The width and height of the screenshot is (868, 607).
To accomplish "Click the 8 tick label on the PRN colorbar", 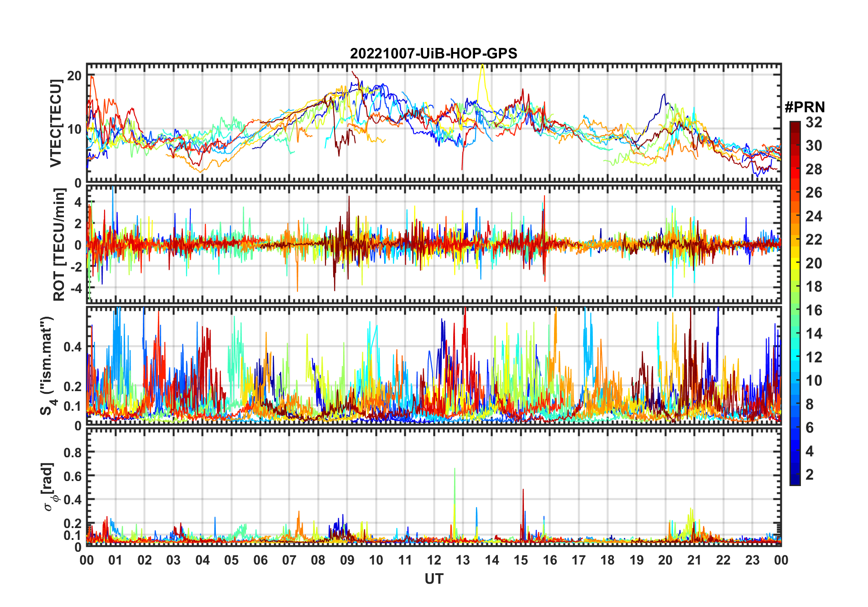I will tap(810, 404).
